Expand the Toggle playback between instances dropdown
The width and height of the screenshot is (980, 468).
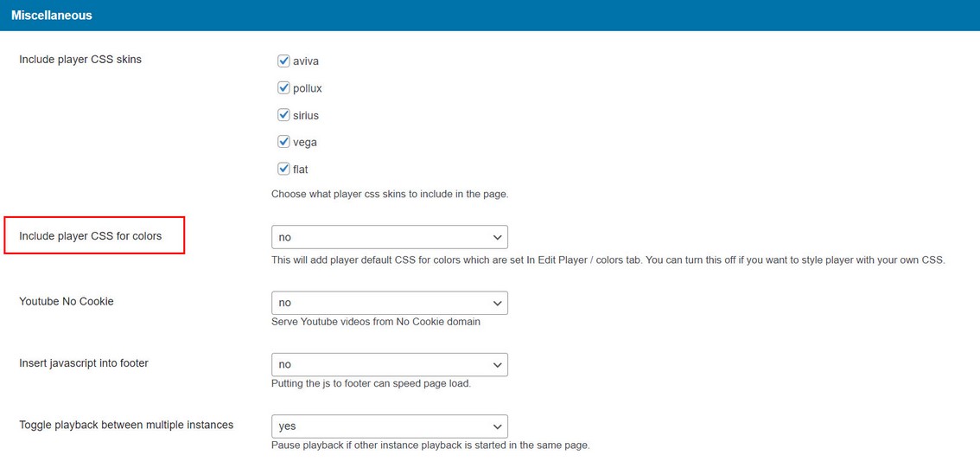[390, 426]
